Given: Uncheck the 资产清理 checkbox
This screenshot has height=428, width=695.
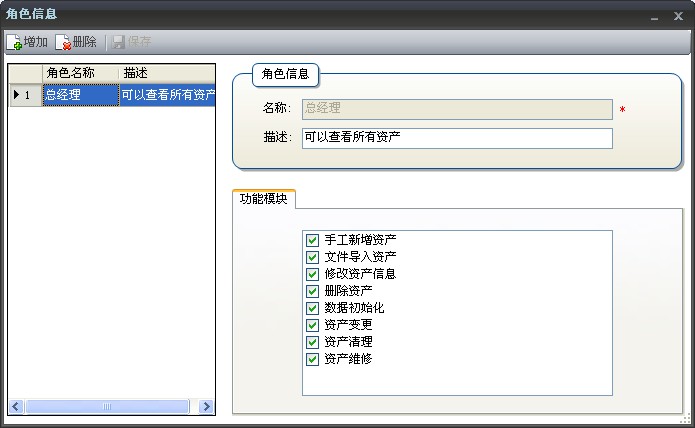Looking at the screenshot, I should pos(312,342).
